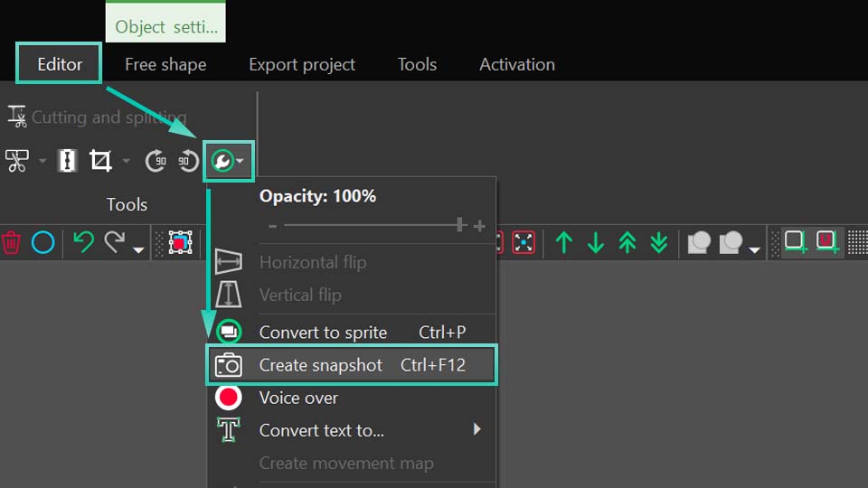Expand the redo history dropdown arrow
The width and height of the screenshot is (868, 488).
(x=138, y=249)
